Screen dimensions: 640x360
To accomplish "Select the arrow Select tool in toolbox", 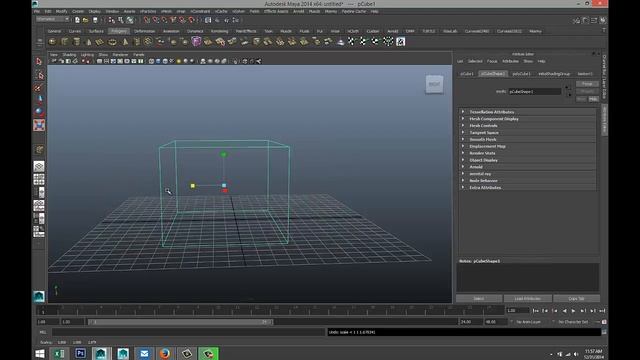I will [x=39, y=61].
